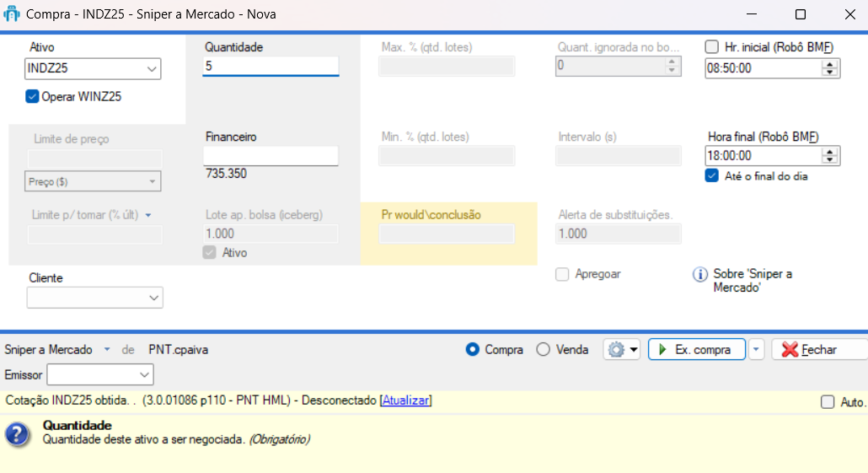Image resolution: width=868 pixels, height=473 pixels.
Task: Click the app icon in the title bar
Action: (13, 14)
